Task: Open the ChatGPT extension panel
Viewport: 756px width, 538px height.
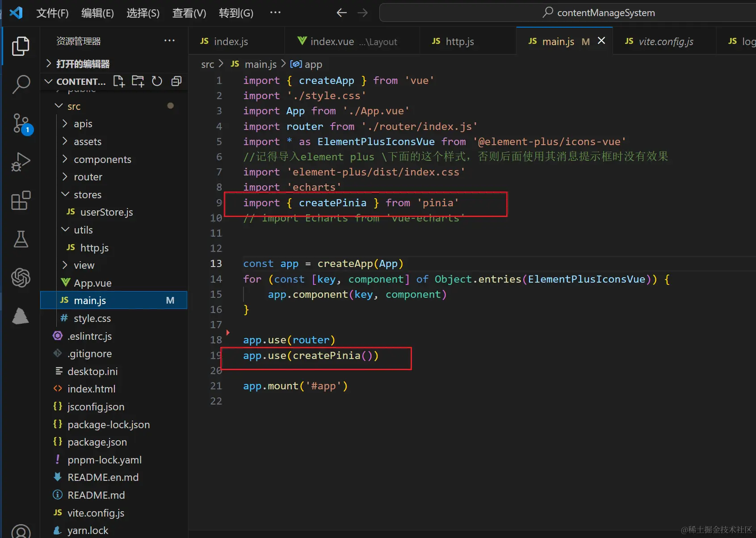Action: [x=21, y=278]
